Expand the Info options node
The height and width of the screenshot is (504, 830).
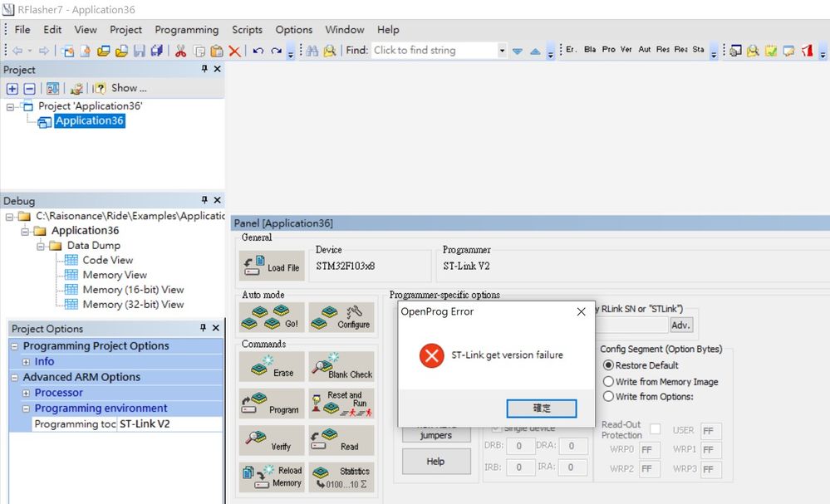point(26,362)
